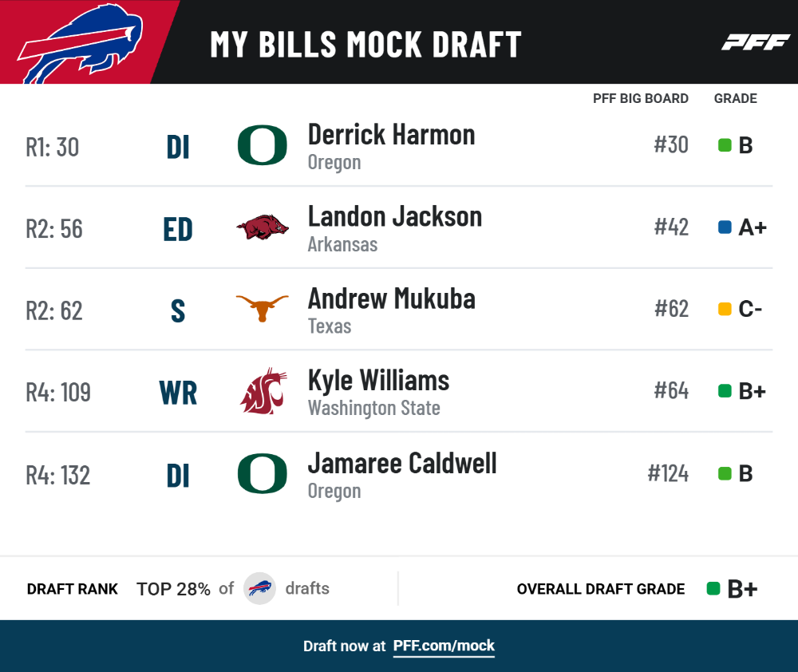Click big board rank #124

[x=668, y=473]
